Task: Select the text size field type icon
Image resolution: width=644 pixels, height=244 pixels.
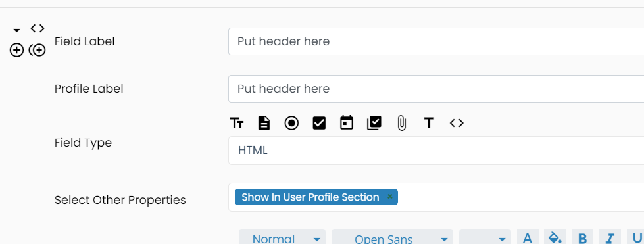Action: [x=237, y=123]
